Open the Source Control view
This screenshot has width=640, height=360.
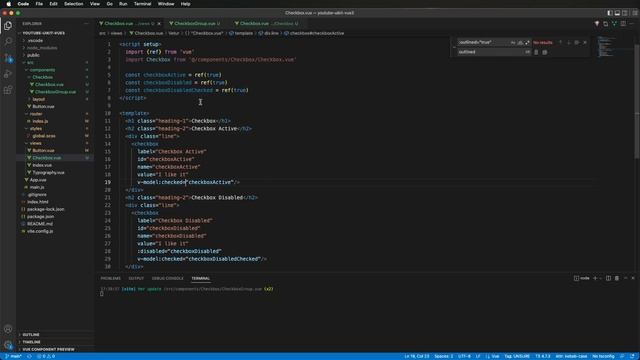8,58
